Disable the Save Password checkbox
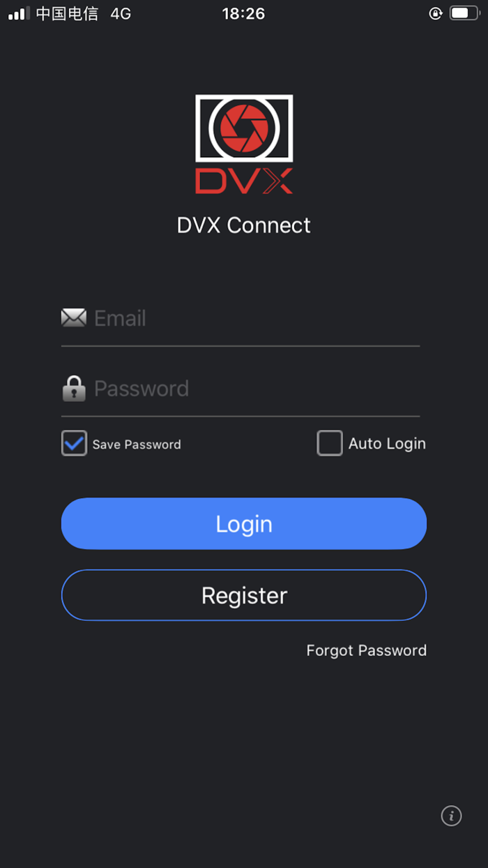This screenshot has height=868, width=488. tap(74, 443)
